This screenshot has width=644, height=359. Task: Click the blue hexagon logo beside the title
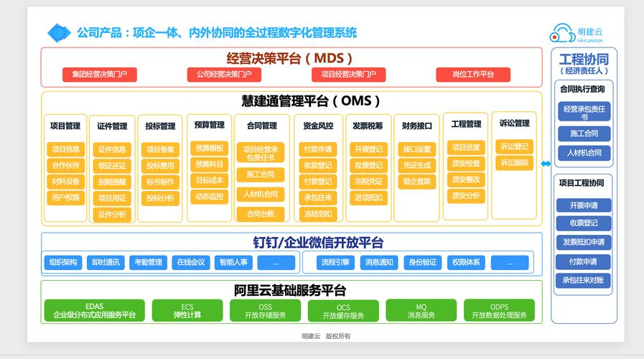57,33
